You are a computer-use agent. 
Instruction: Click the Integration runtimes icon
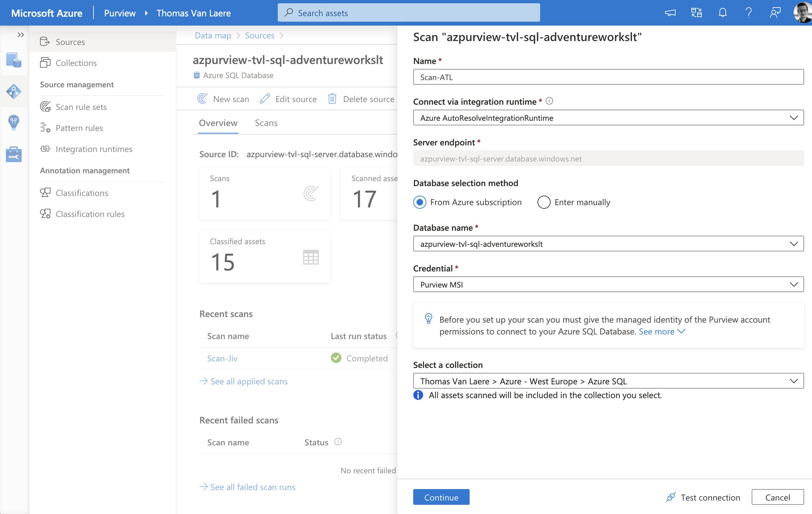pyautogui.click(x=45, y=148)
